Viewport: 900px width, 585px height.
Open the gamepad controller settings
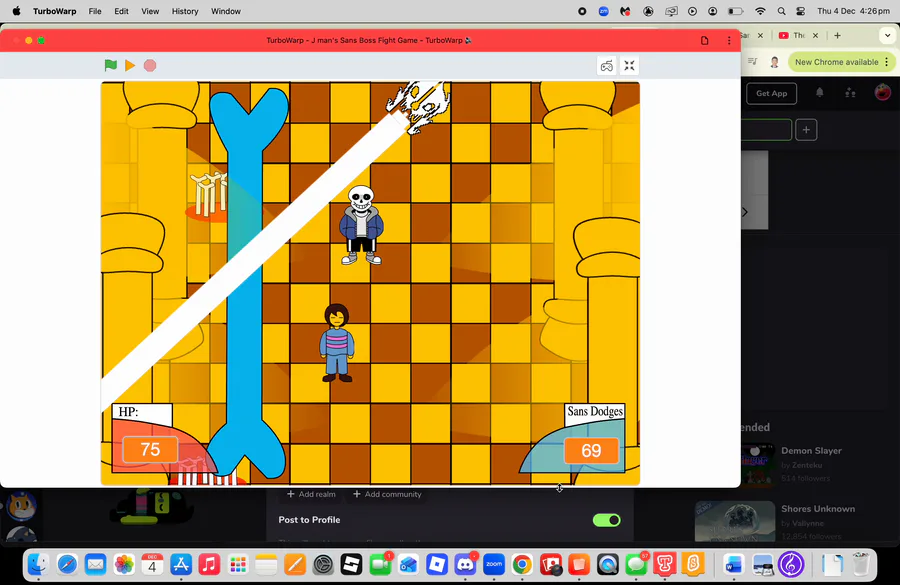(x=607, y=65)
